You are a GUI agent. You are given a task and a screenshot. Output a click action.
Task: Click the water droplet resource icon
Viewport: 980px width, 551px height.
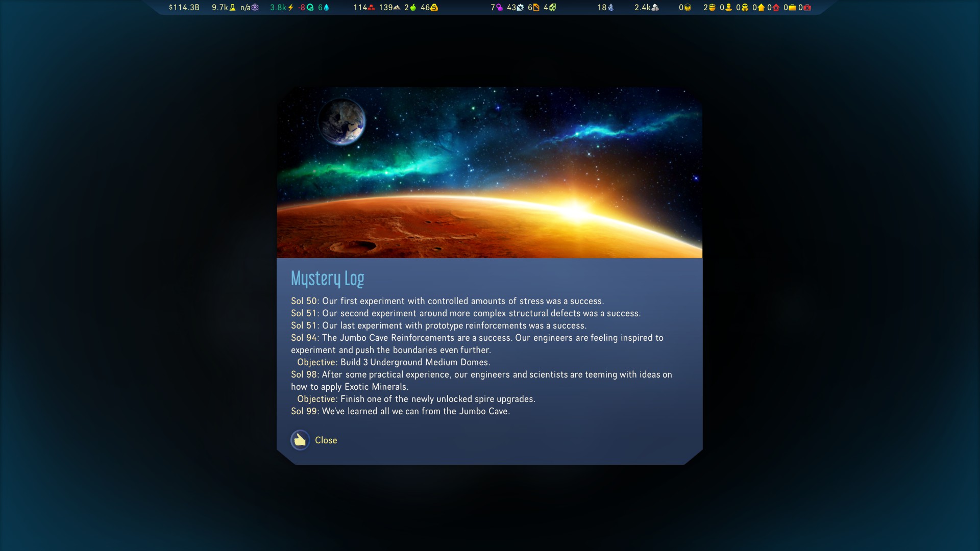click(327, 8)
